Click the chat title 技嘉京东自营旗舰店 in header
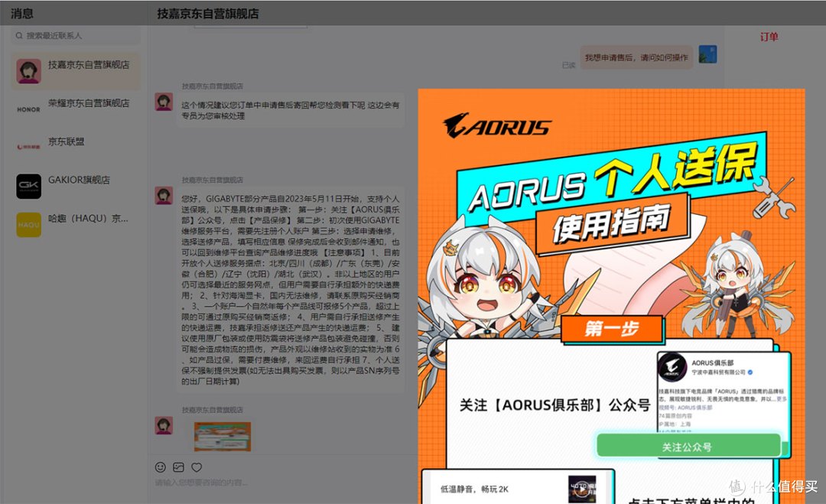 207,14
